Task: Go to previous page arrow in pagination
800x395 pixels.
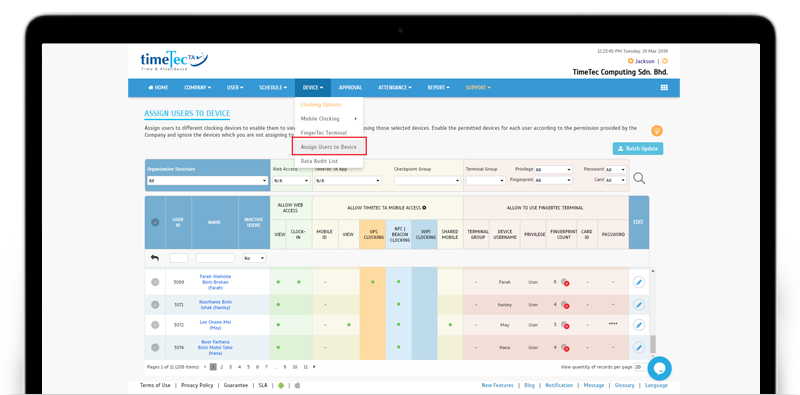Action: [205, 366]
